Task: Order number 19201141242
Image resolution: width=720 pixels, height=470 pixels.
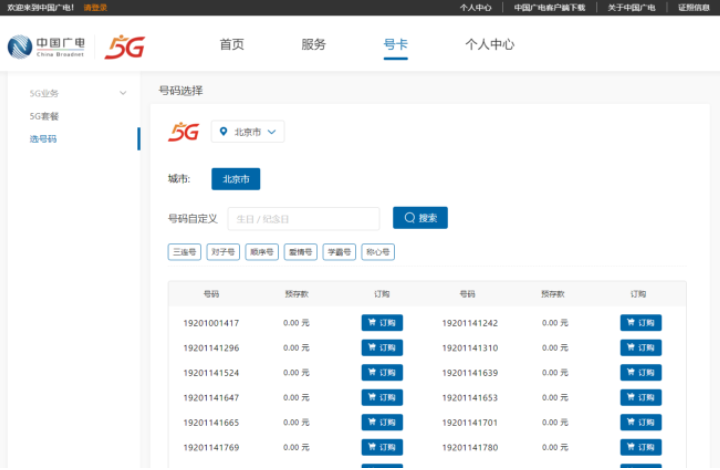Action: pyautogui.click(x=641, y=323)
